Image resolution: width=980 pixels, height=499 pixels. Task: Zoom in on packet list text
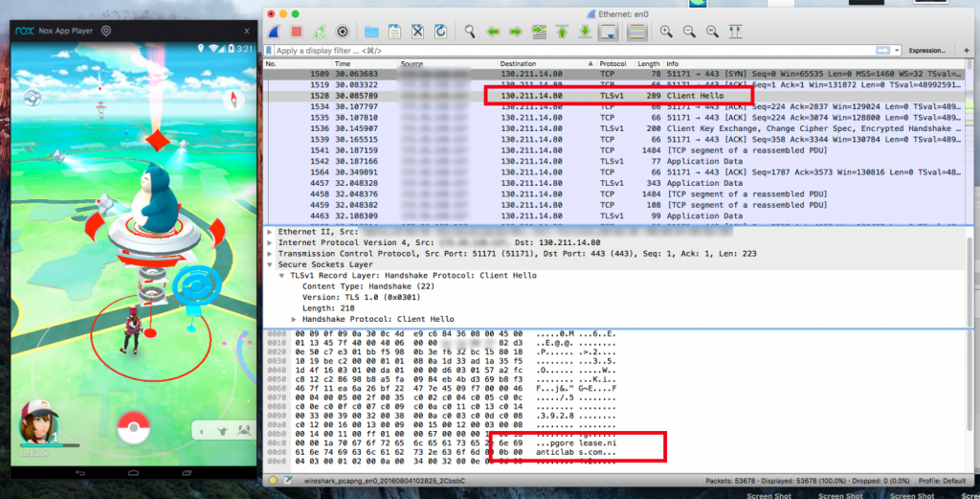tap(666, 32)
